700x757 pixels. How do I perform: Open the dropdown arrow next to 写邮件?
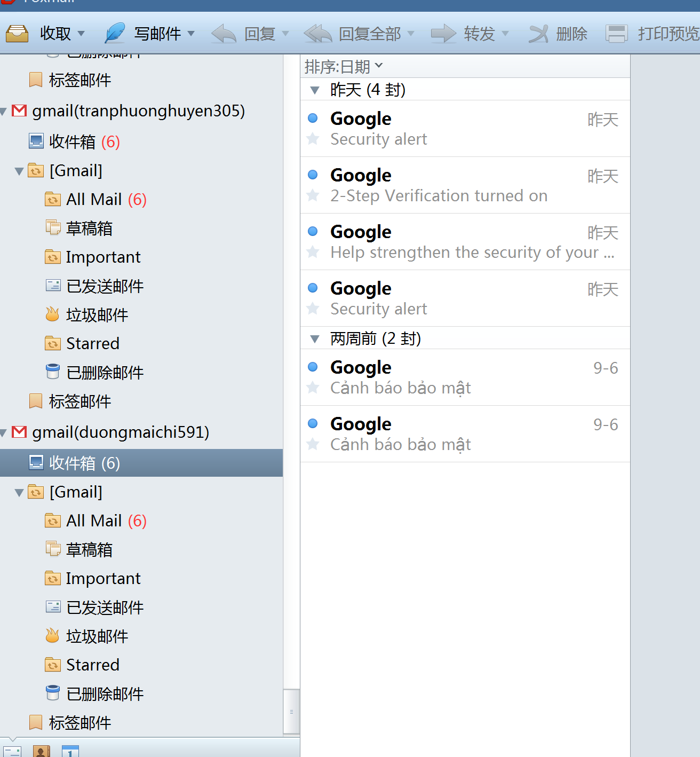coord(191,34)
